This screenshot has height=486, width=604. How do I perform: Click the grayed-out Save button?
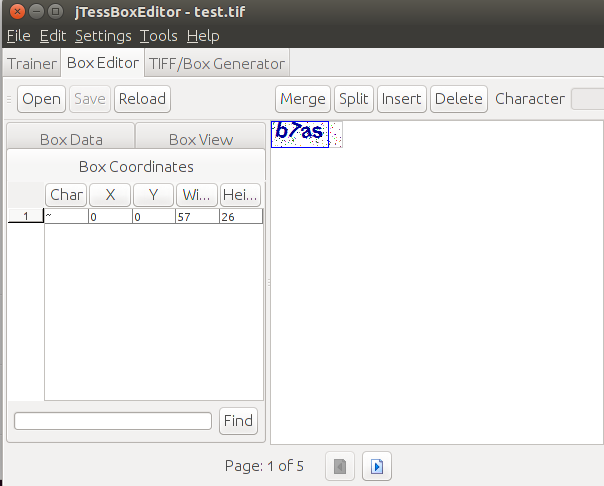click(90, 99)
